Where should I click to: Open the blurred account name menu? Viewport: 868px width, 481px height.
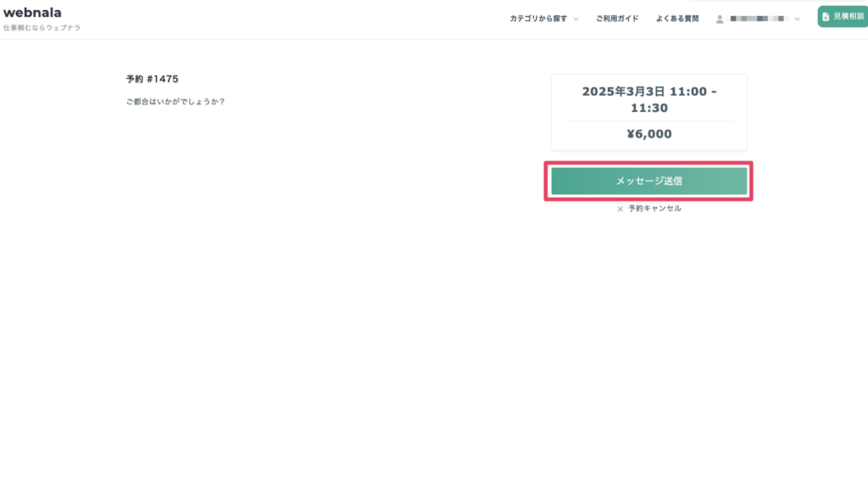(757, 19)
